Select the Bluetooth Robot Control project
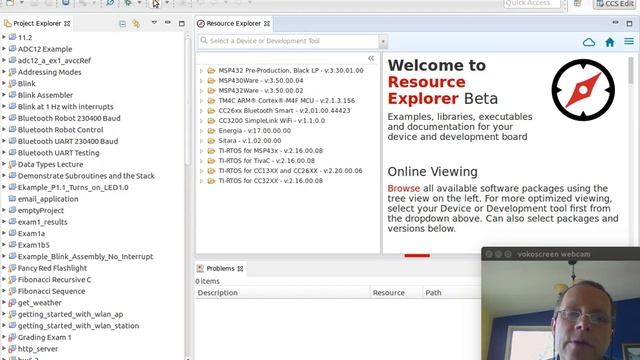The height and width of the screenshot is (360, 640). 60,130
